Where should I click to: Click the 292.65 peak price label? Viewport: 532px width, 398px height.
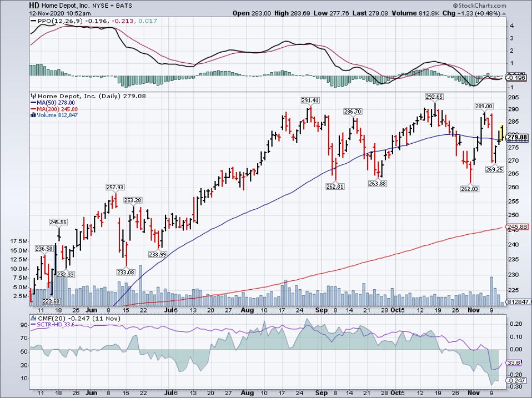pos(434,97)
